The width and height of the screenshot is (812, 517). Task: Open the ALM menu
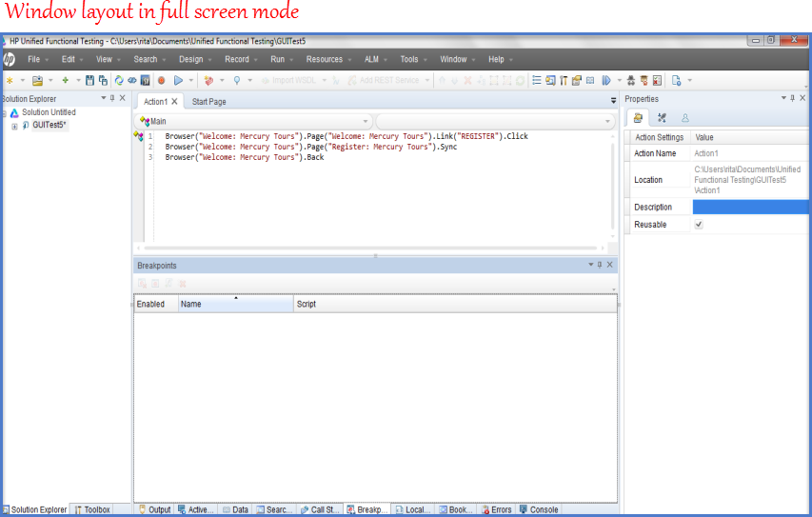click(x=375, y=60)
